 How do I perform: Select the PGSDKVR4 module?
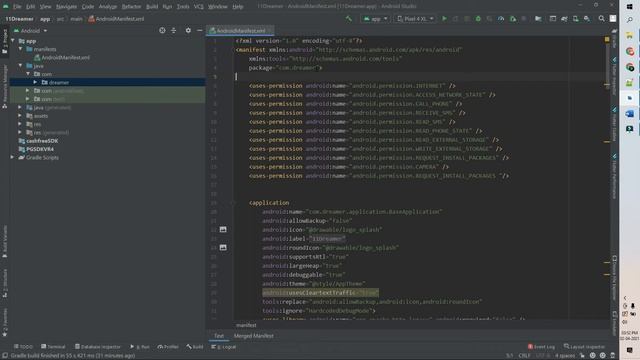coord(36,149)
